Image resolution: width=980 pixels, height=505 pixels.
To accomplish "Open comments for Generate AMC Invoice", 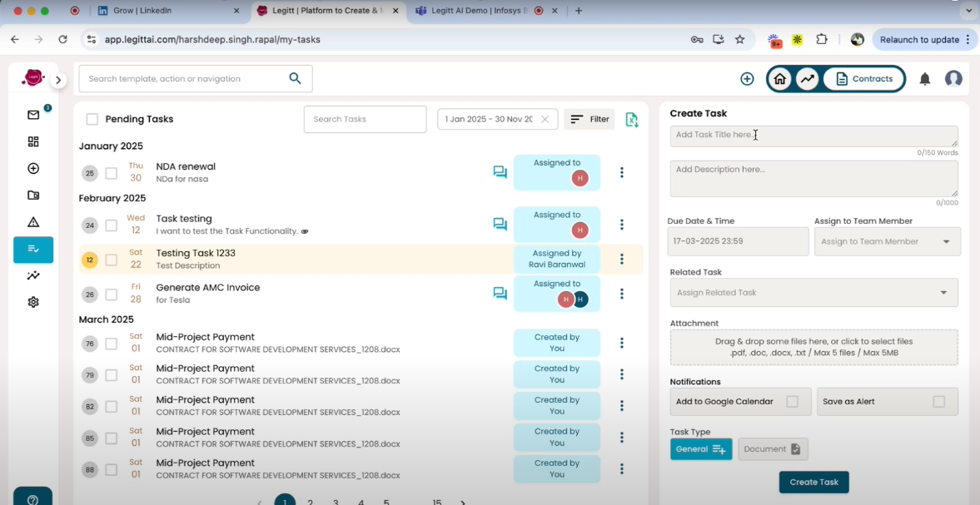I will [500, 294].
